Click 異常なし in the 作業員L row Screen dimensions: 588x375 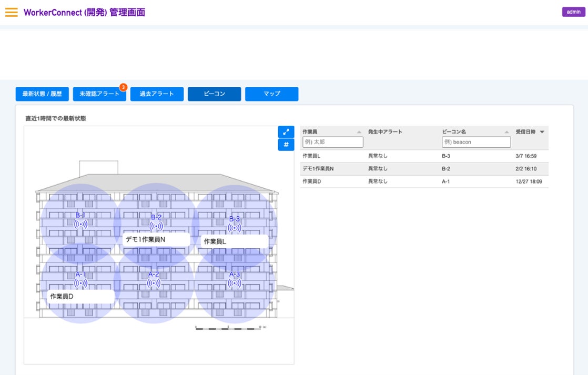pyautogui.click(x=378, y=156)
